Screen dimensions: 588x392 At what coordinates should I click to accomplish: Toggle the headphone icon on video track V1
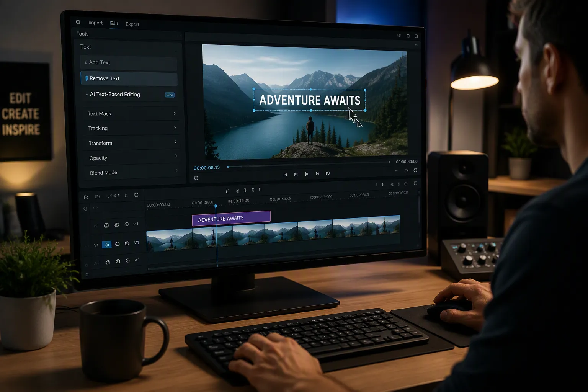[x=118, y=243]
